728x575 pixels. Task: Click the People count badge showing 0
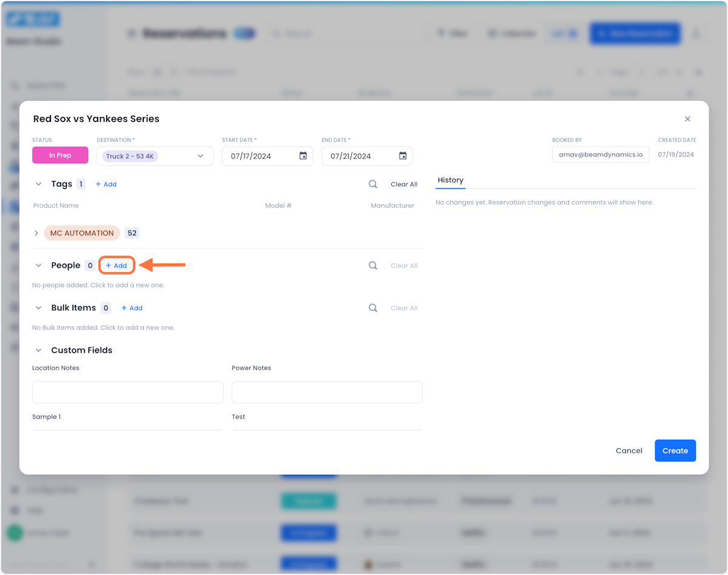[90, 265]
